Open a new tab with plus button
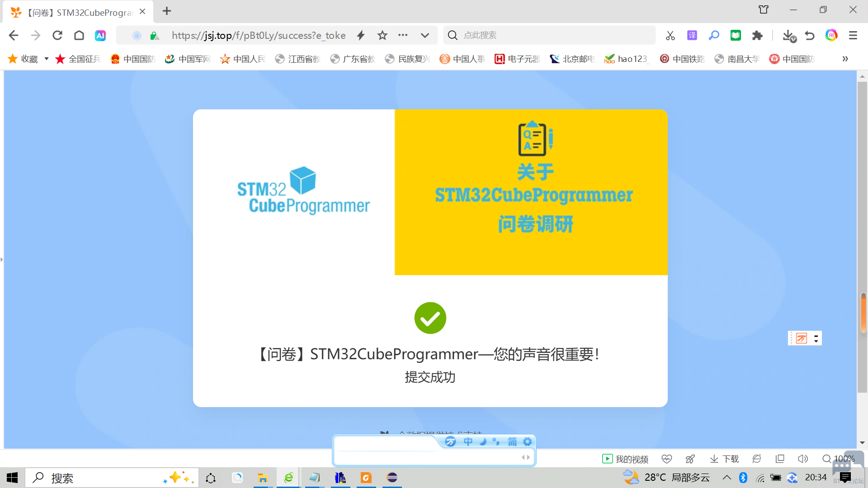This screenshot has width=868, height=488. (x=167, y=11)
